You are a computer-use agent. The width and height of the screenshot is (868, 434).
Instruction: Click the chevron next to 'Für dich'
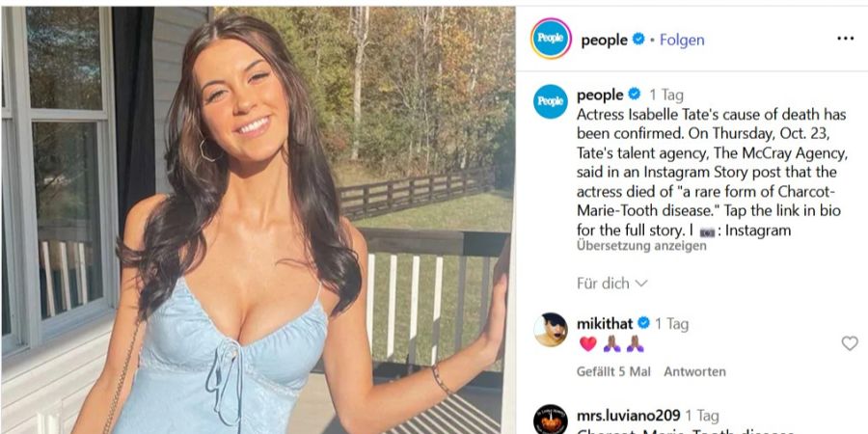click(641, 284)
